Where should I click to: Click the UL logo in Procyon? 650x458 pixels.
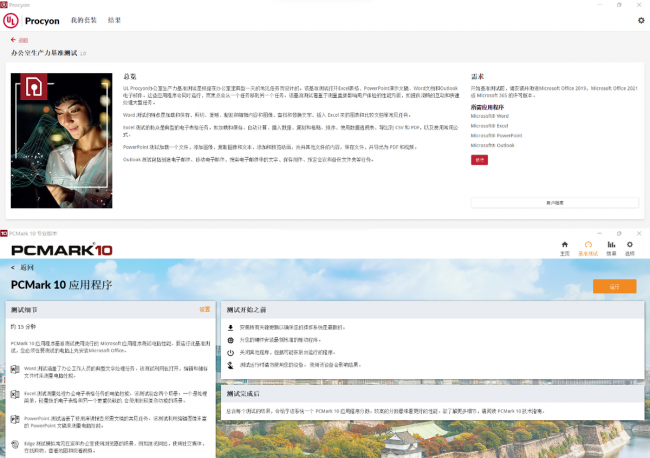coord(11,21)
